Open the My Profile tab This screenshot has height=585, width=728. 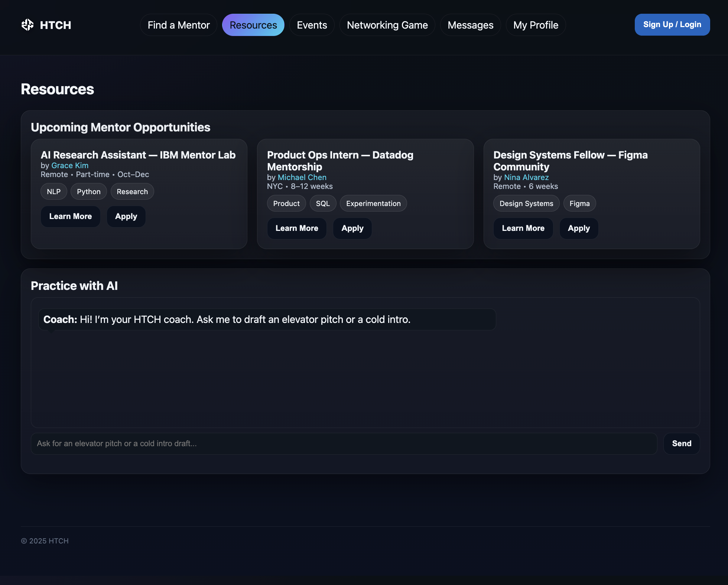tap(536, 25)
